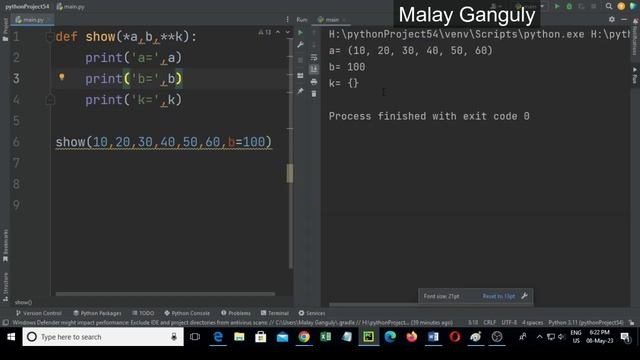Click the Windows Defender notification message in status bar
This screenshot has width=640, height=360.
pos(232,322)
